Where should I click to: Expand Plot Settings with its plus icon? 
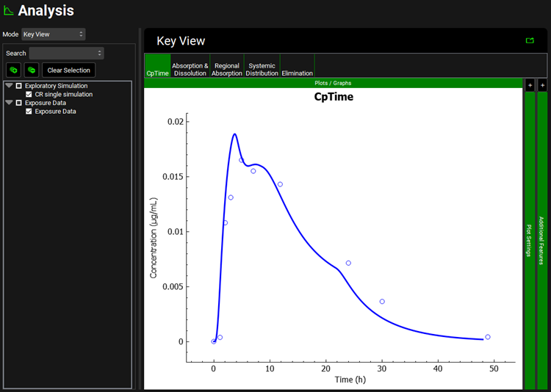click(530, 86)
